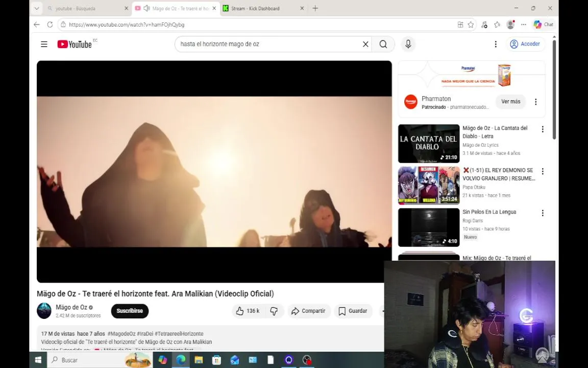This screenshot has height=368, width=588.
Task: Open the Sin Pelos En La Lengua title
Action: coord(489,212)
